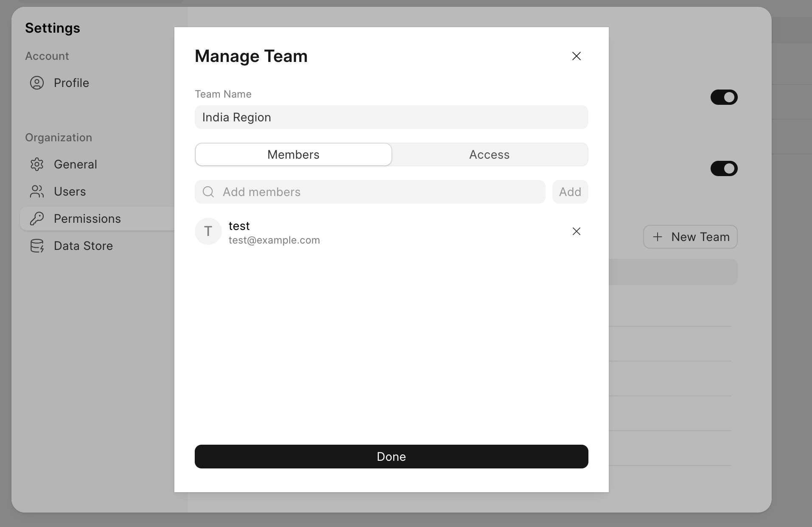The image size is (812, 527).
Task: Click the plus icon on New Team
Action: point(658,237)
